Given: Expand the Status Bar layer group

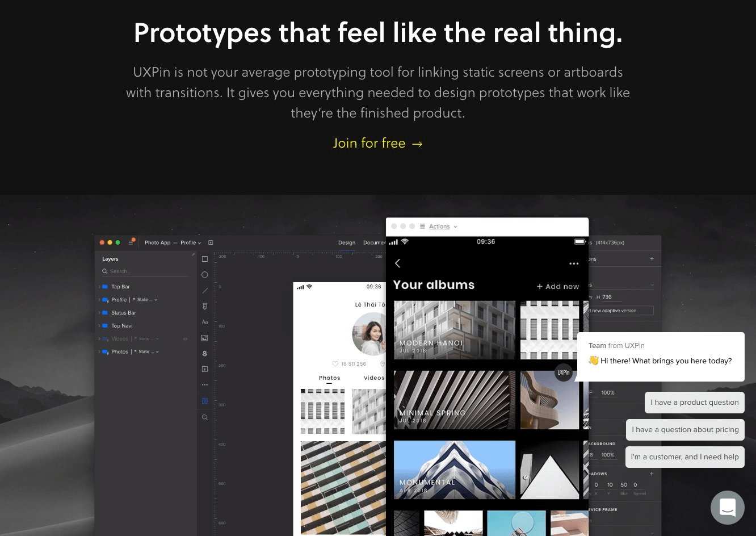Looking at the screenshot, I should click(99, 313).
